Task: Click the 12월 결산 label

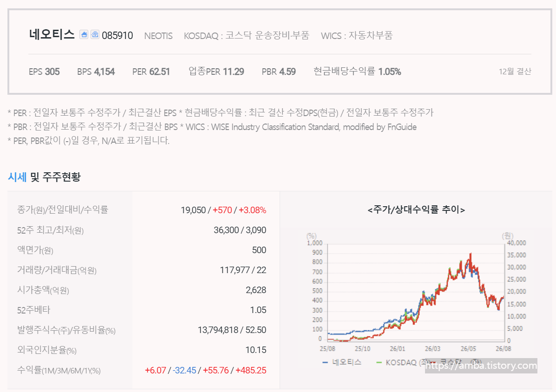Action: coord(515,72)
